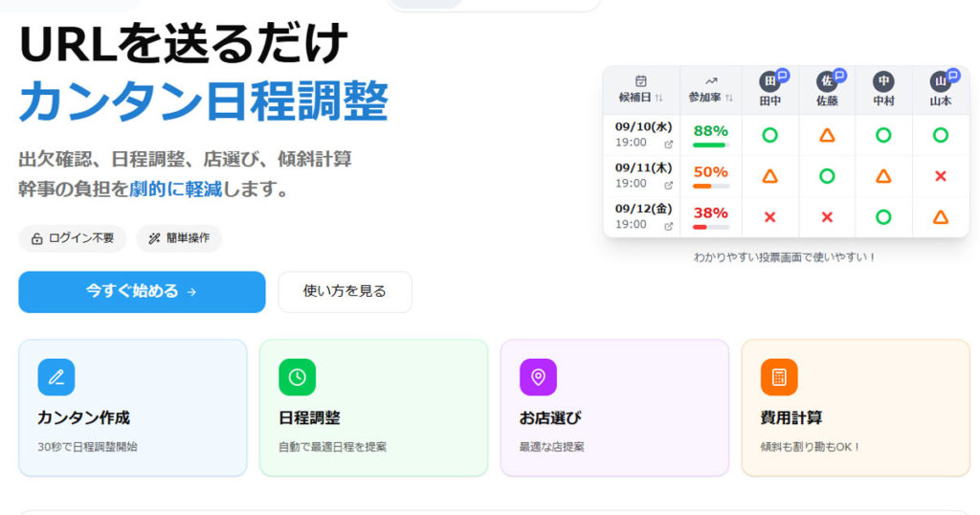This screenshot has height=515, width=980.
Task: Toggle 佐藤's cross vote for 09/12
Action: [x=827, y=217]
